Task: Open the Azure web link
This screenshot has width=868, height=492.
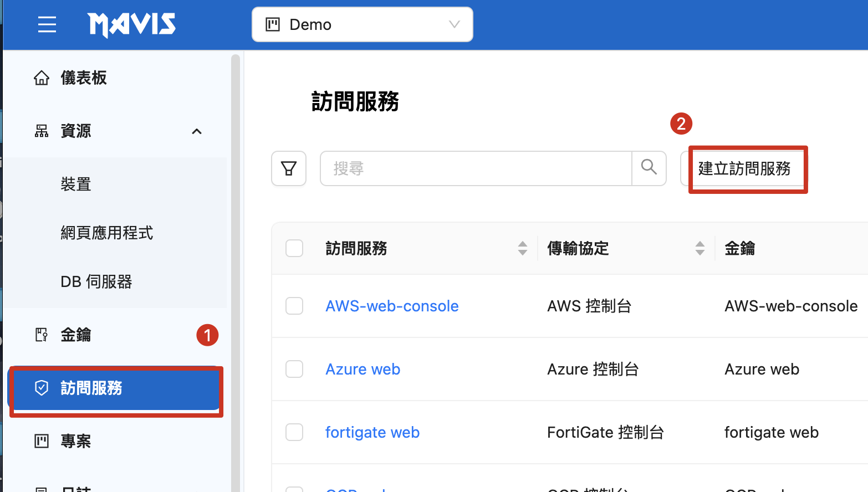Action: coord(362,369)
